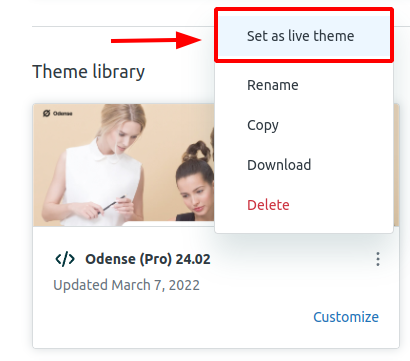Screen dimensions: 410x361
Task: Click the brunette woman's face in preview
Action: (197, 195)
